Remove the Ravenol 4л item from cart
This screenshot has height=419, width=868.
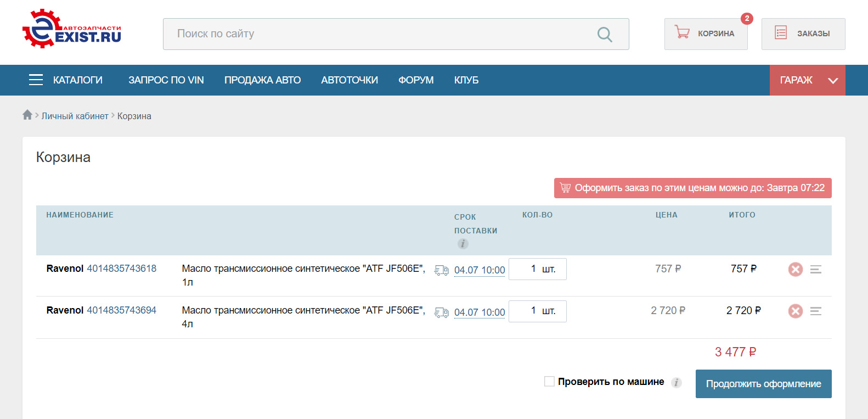(795, 311)
